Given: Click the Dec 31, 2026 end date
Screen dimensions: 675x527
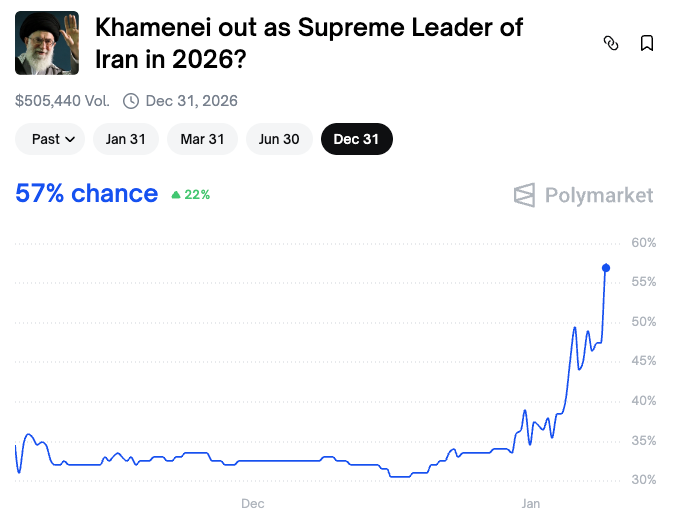Looking at the screenshot, I should 191,100.
